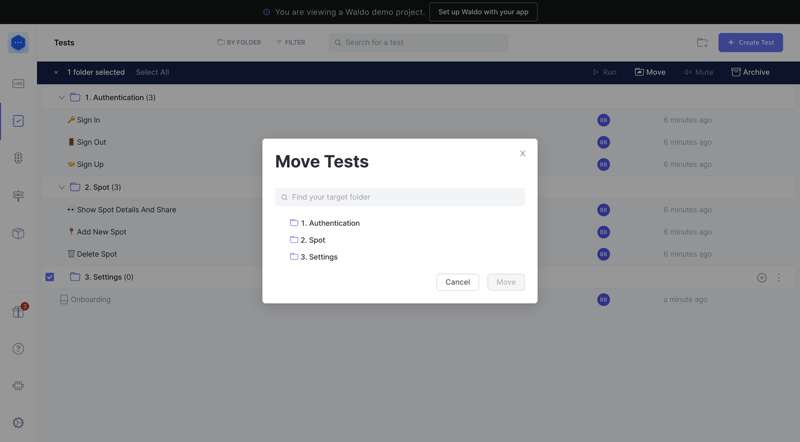Screen dimensions: 800x442
Task: Click BB avatar on Add New Spot row
Action: pos(604,232)
